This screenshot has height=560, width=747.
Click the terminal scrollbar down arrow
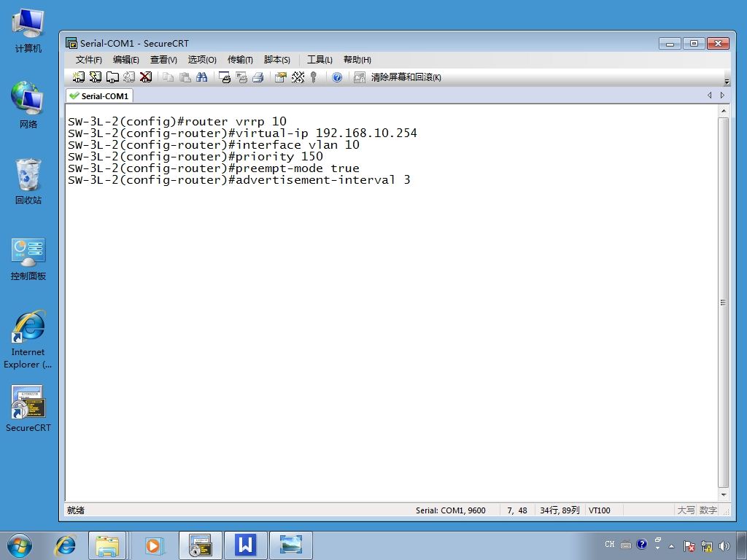[x=723, y=495]
